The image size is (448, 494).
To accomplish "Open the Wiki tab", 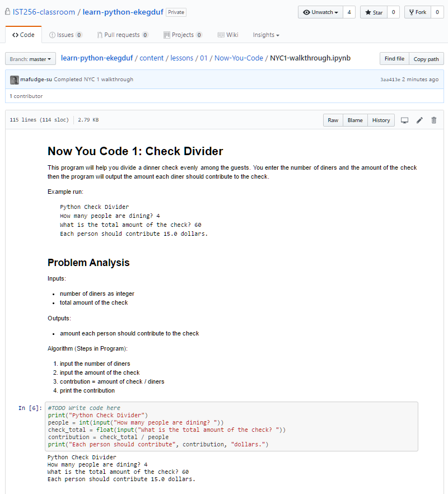I will (228, 35).
